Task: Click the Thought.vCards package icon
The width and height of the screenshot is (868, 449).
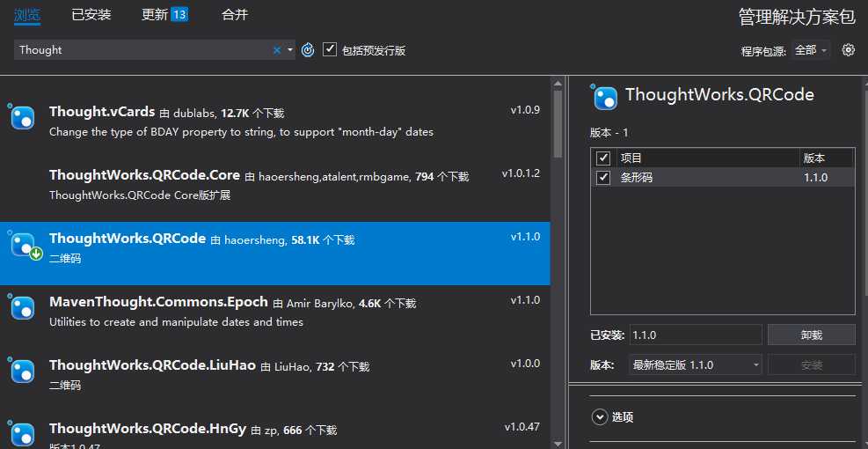Action: click(23, 117)
